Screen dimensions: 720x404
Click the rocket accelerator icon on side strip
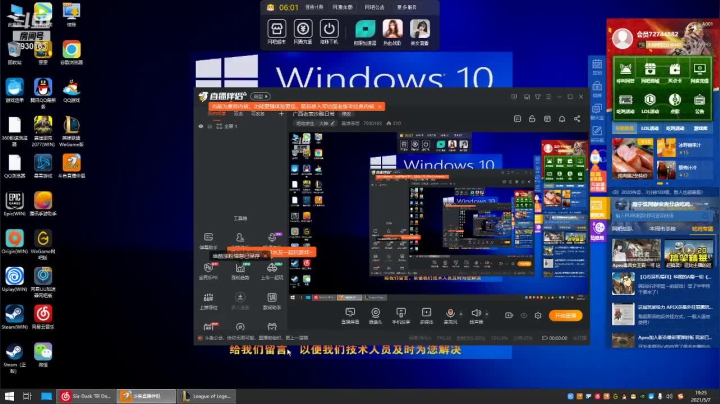596,160
